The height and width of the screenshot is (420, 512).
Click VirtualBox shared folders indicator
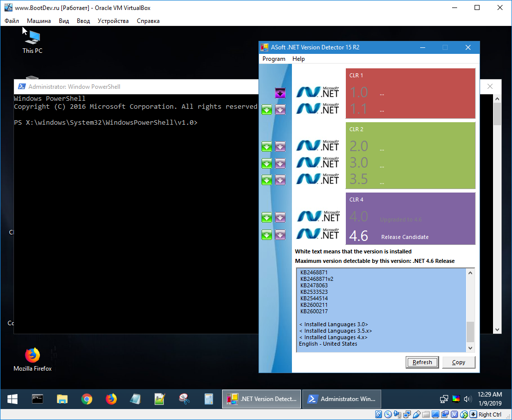pyautogui.click(x=426, y=415)
